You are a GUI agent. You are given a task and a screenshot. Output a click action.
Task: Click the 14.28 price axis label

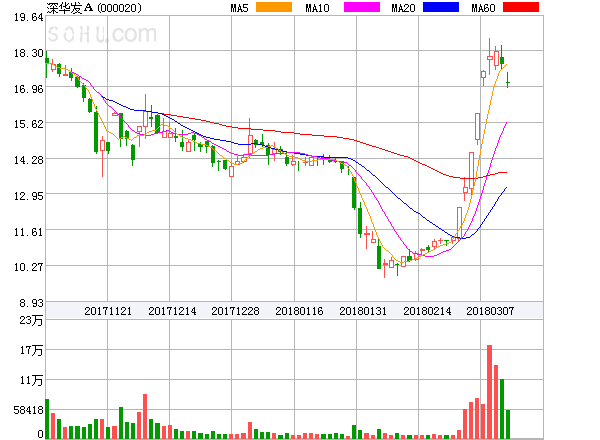29,160
